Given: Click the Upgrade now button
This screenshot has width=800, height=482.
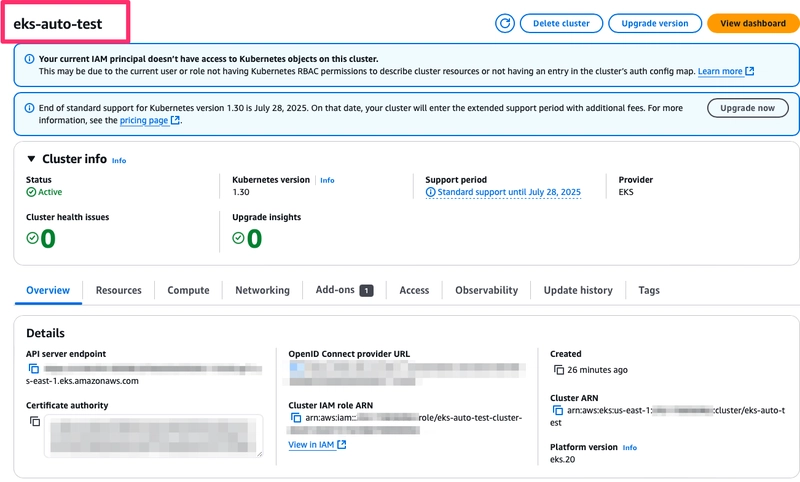Looking at the screenshot, I should (747, 108).
